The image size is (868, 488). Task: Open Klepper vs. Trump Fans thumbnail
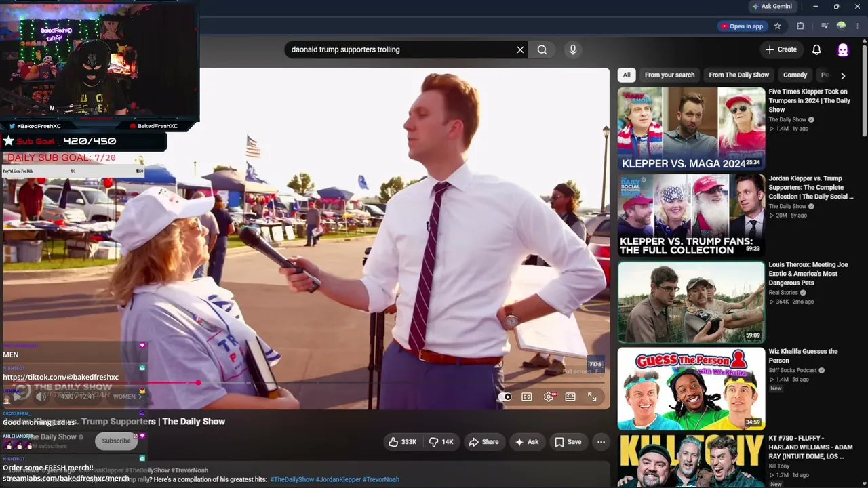click(x=691, y=215)
